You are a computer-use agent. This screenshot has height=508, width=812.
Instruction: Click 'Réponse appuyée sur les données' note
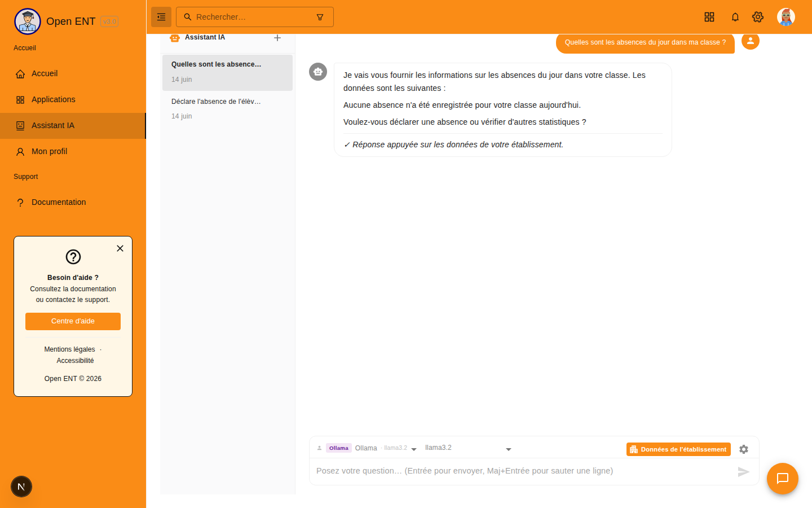453,144
